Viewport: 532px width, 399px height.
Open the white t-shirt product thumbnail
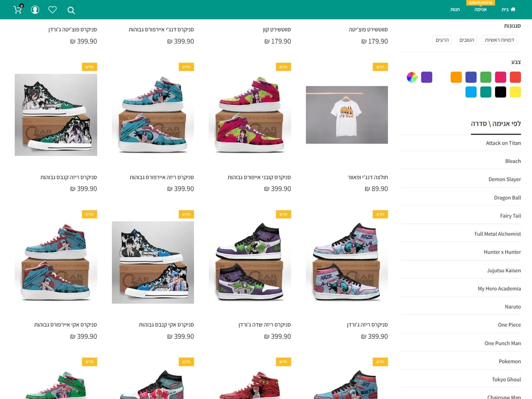[347, 115]
